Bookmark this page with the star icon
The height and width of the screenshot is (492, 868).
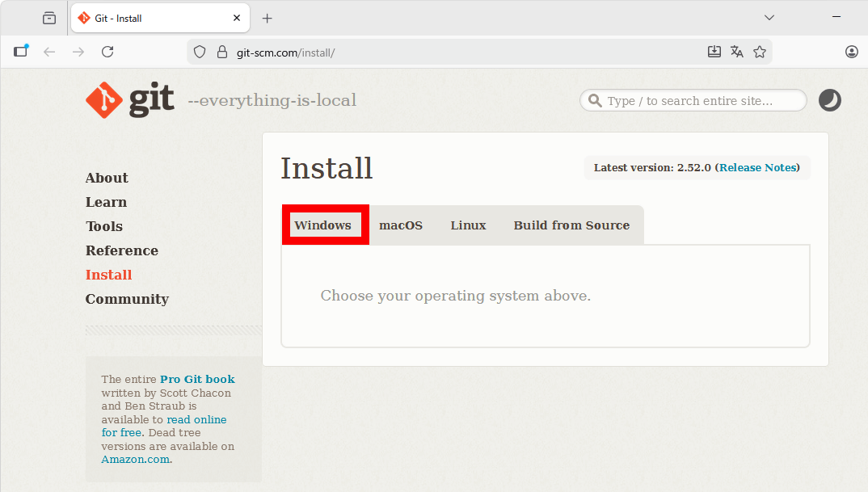coord(760,52)
